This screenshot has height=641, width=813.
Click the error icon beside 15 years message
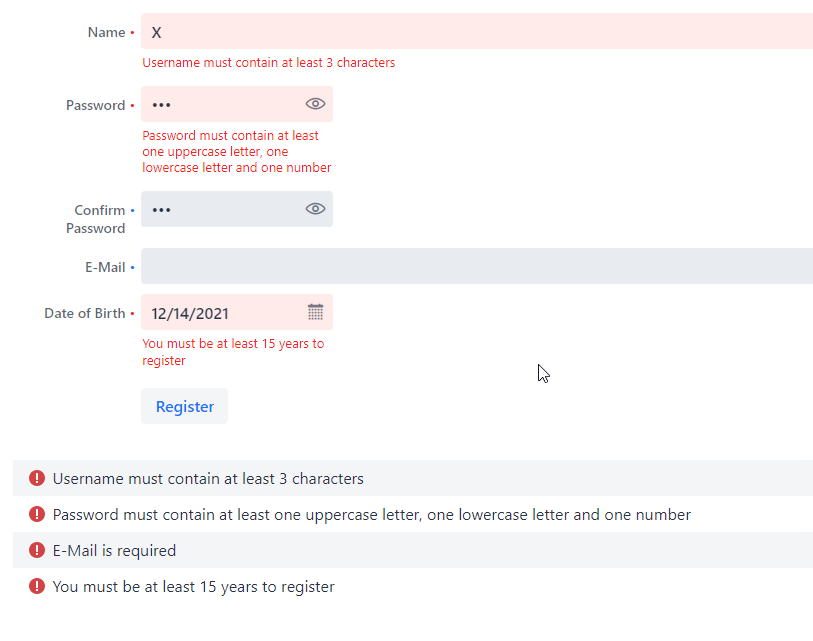click(x=37, y=586)
